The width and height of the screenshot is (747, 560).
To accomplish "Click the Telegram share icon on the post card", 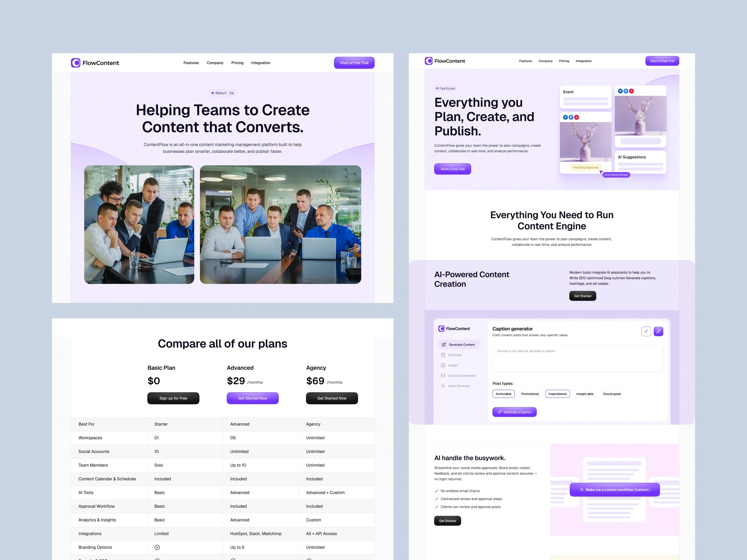I will pos(620,91).
